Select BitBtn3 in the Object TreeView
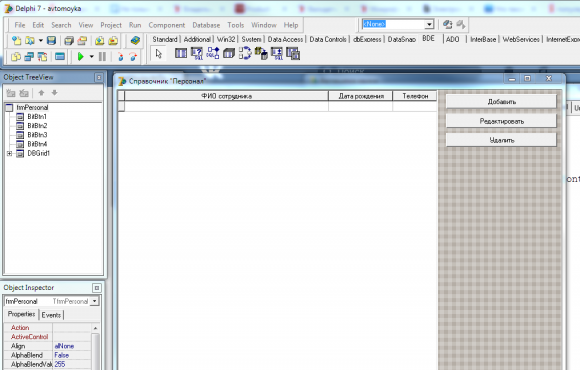The image size is (580, 370). click(37, 135)
